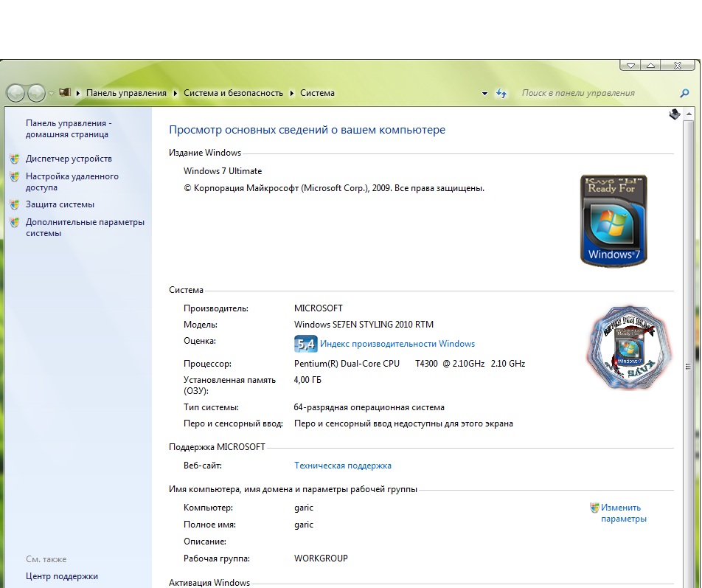The image size is (702, 588).
Task: Click shield icon next to Защита системы
Action: click(x=15, y=204)
